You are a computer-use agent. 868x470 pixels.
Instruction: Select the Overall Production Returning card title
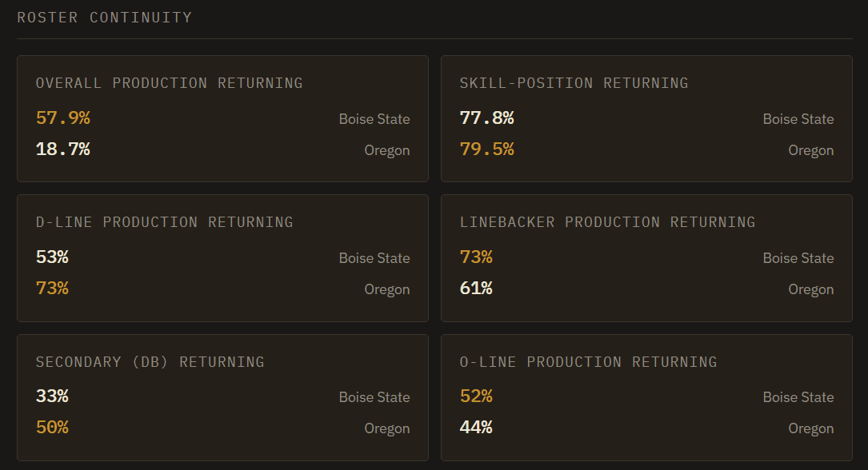coord(170,83)
